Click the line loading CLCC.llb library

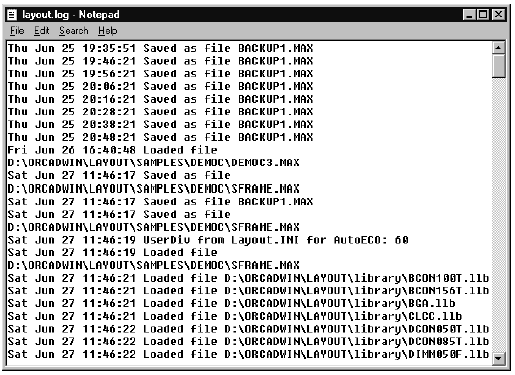(x=235, y=316)
